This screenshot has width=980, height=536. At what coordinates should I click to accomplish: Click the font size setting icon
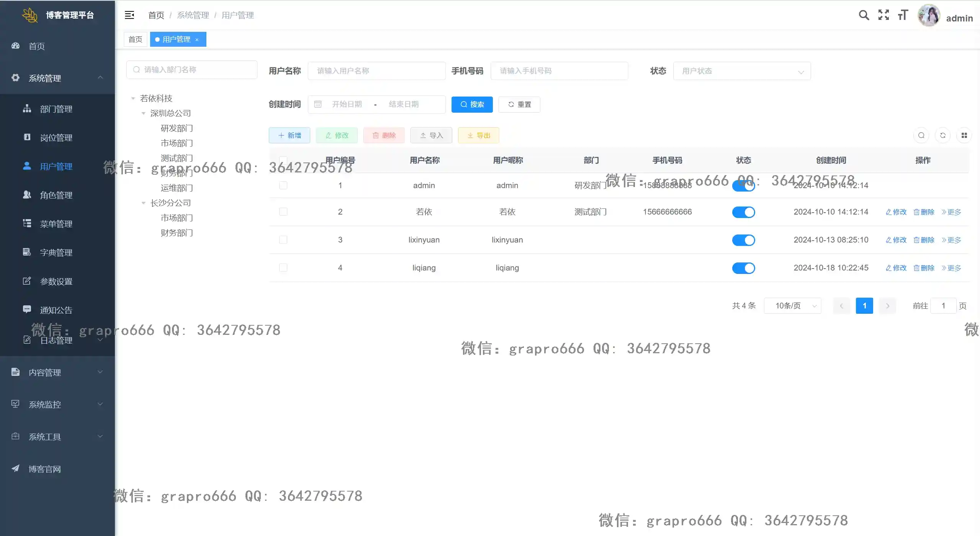point(903,15)
